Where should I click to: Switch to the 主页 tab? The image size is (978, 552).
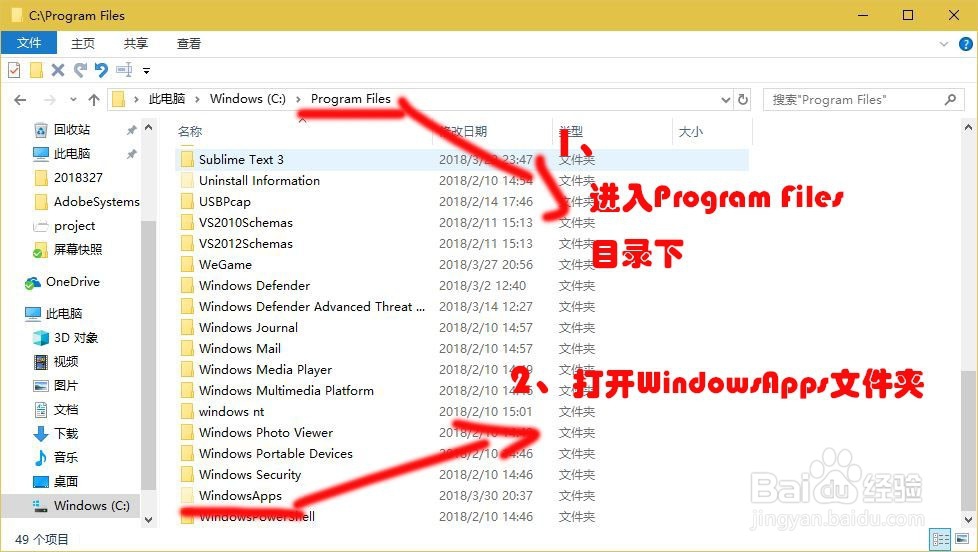(x=82, y=43)
